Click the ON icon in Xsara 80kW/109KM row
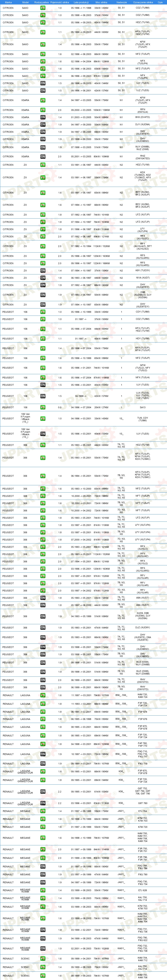Image resolution: width=167 pixels, height=980 pixels. [43, 156]
